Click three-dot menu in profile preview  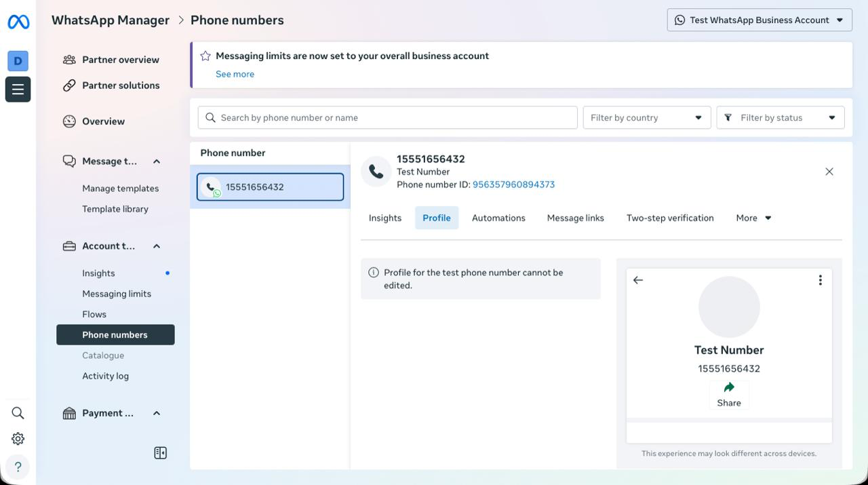tap(820, 280)
